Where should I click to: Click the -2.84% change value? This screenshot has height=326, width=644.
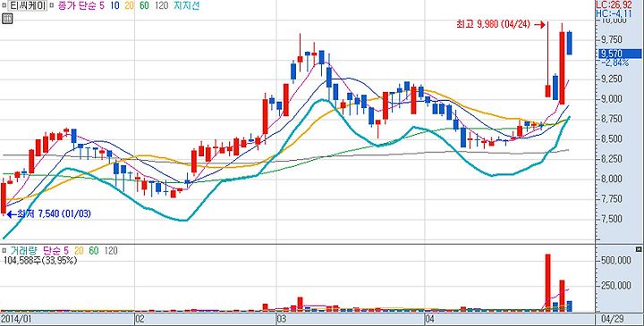(x=615, y=63)
